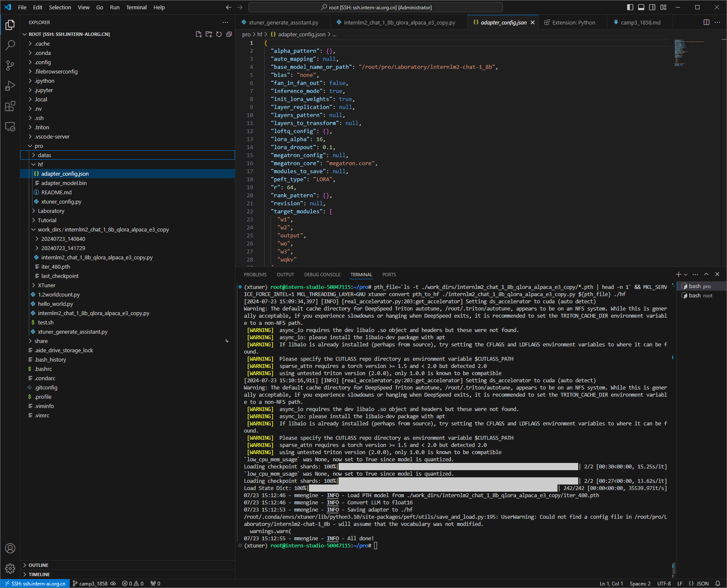Open the Source Control view
The width and height of the screenshot is (727, 588).
tap(10, 65)
